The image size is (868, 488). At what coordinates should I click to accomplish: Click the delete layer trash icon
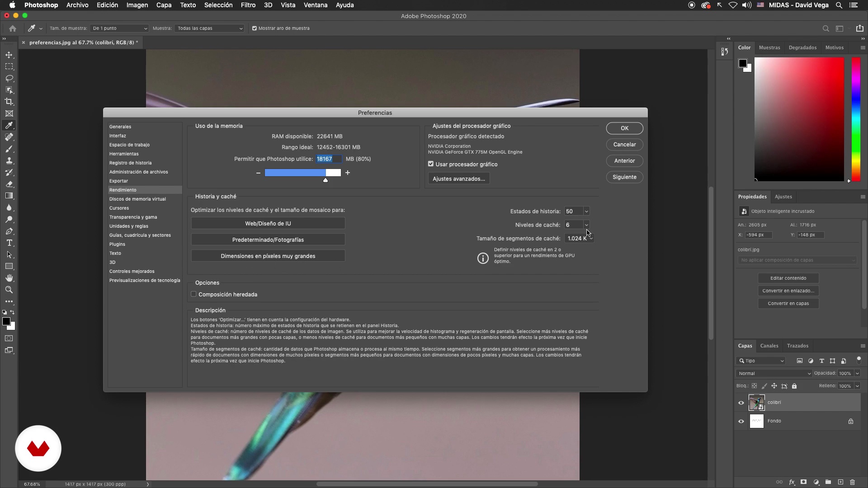[x=852, y=482]
